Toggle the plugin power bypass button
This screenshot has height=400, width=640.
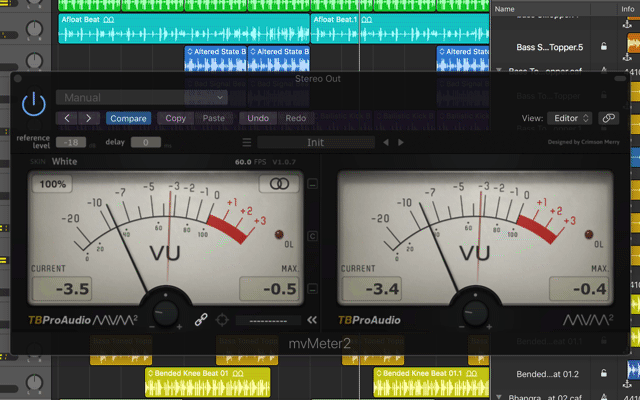pyautogui.click(x=34, y=104)
